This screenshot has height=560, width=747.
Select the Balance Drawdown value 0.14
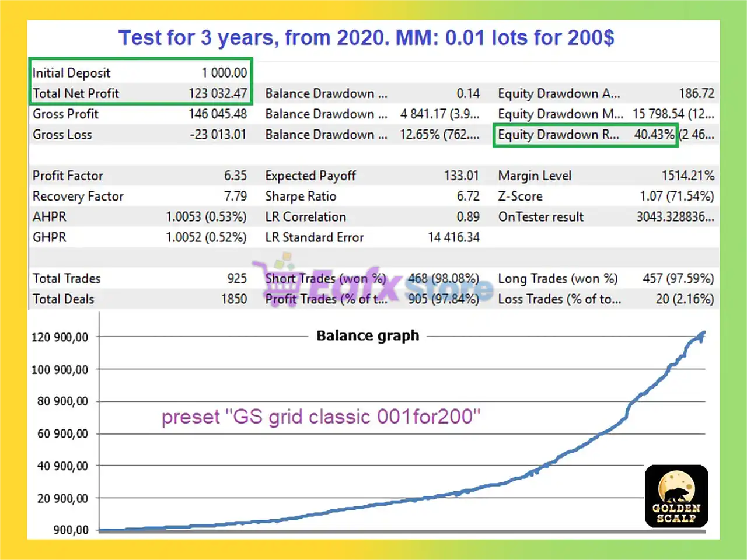click(x=468, y=93)
